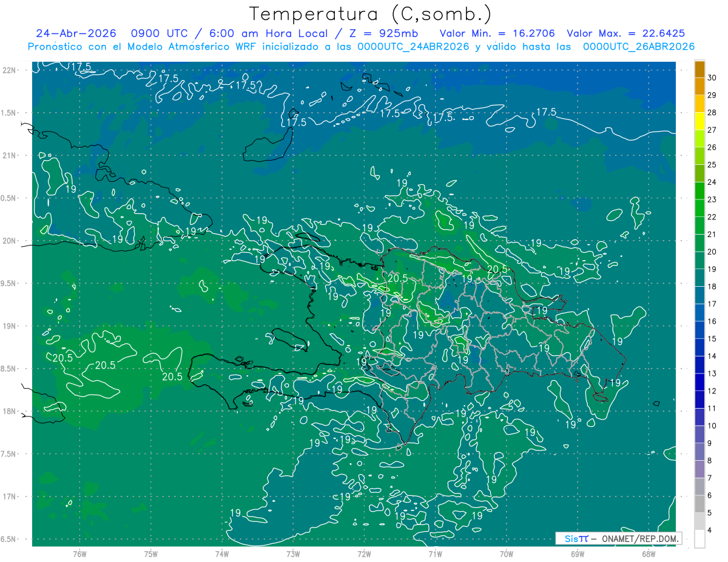Select the orange swatch between 29 and 30
This screenshot has width=728, height=562.
(699, 87)
